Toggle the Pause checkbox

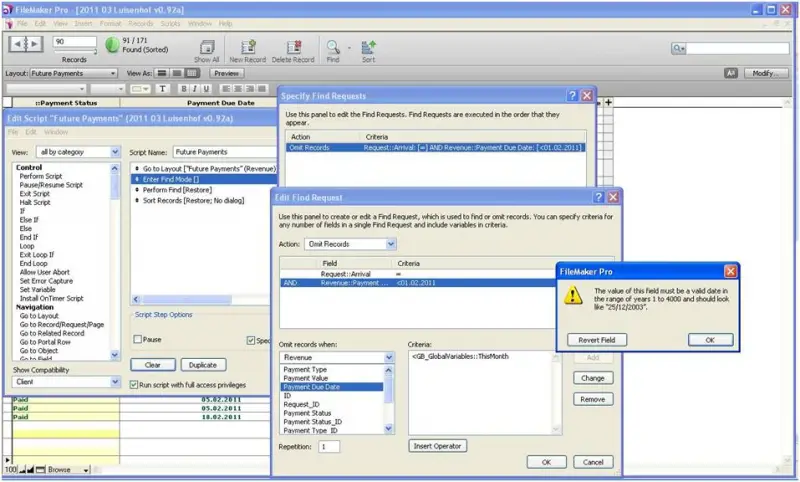click(137, 339)
